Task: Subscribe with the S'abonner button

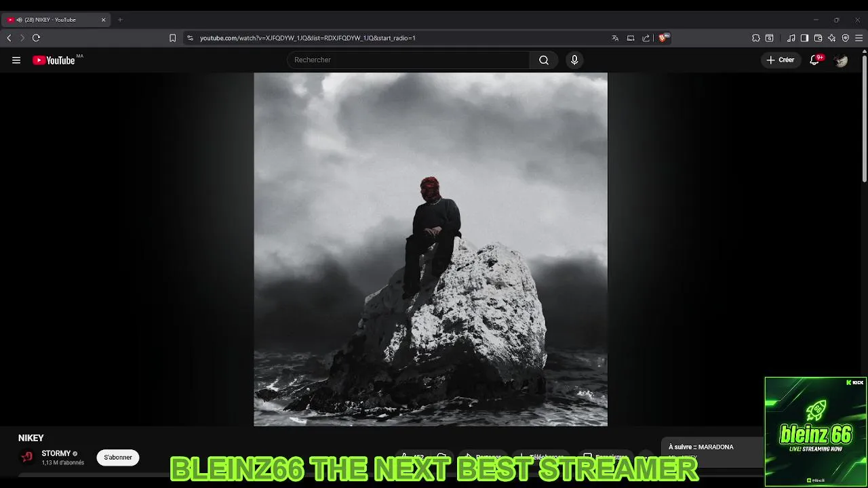Action: [x=118, y=457]
